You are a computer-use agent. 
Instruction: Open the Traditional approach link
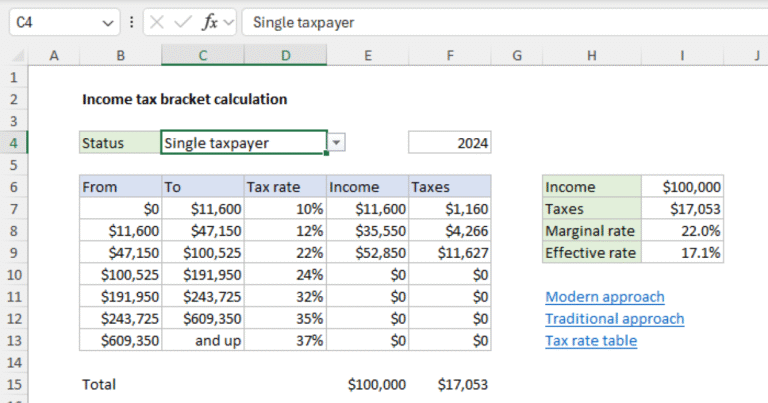(x=615, y=319)
